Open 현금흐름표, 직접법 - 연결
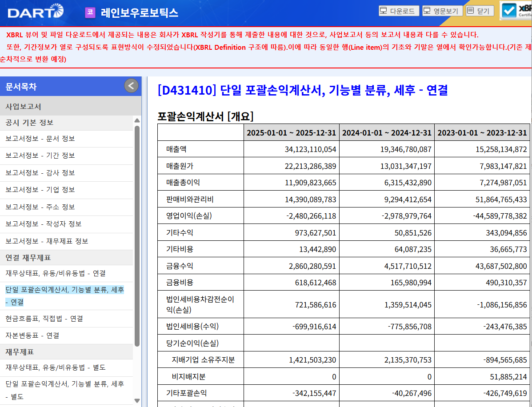 point(44,319)
